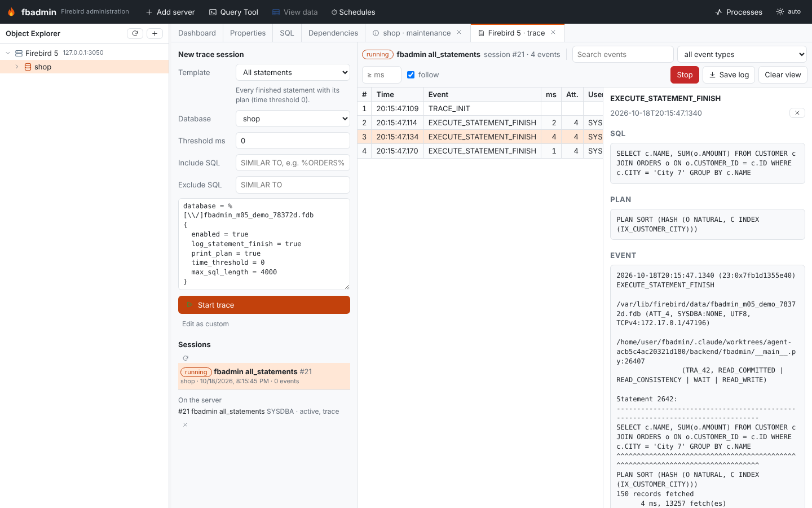Select the shop database icon in tree
This screenshot has width=812, height=508.
tap(28, 67)
